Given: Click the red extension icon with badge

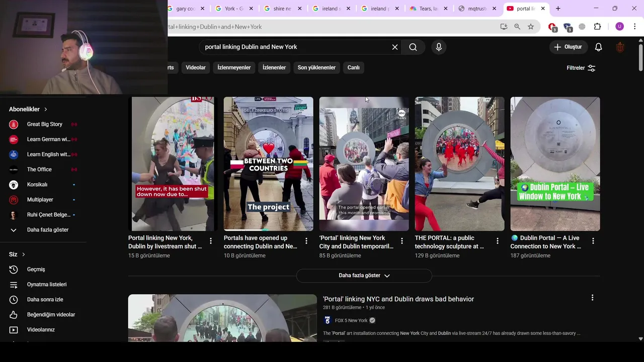Looking at the screenshot, I should [552, 27].
